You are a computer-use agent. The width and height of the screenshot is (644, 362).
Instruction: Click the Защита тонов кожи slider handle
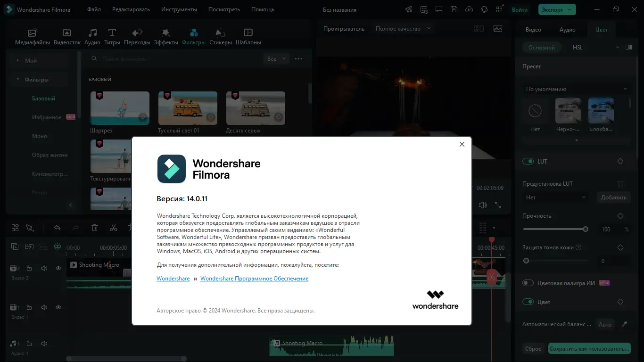tap(526, 261)
